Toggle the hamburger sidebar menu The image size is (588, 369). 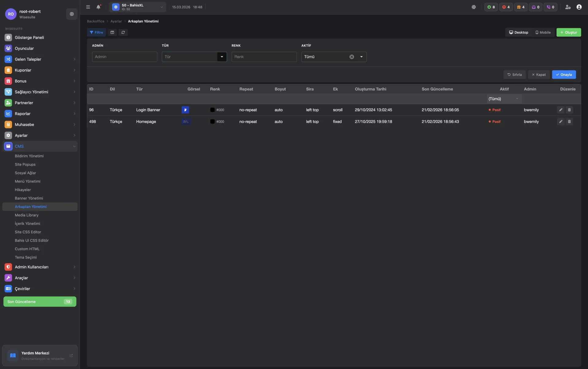pos(88,7)
